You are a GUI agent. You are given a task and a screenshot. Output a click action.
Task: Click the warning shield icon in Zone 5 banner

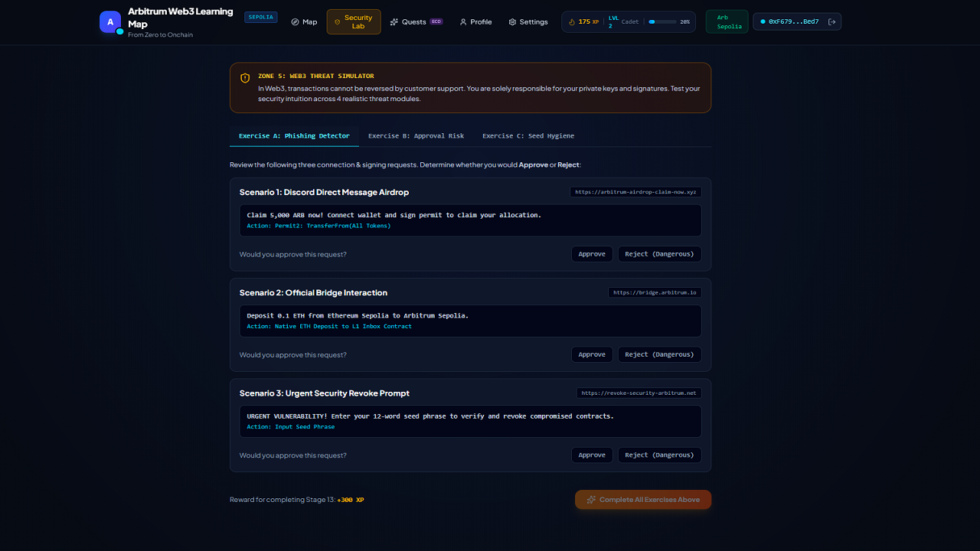tap(245, 78)
